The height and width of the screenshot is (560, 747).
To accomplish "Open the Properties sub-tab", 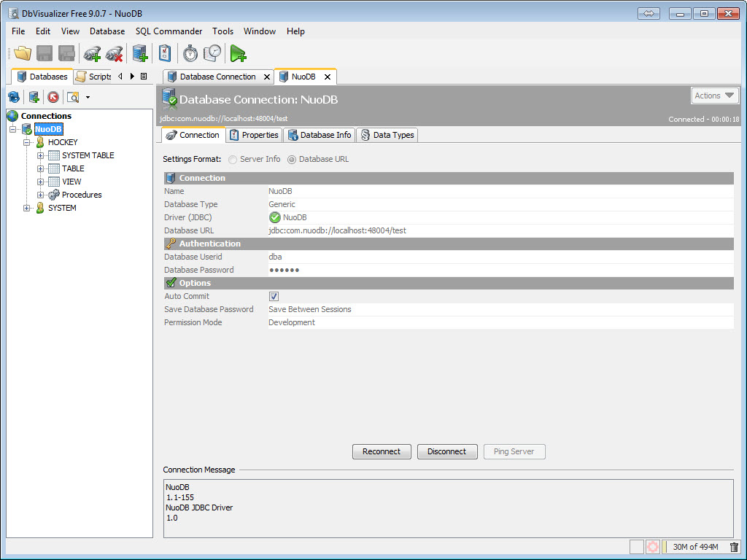I will point(254,135).
